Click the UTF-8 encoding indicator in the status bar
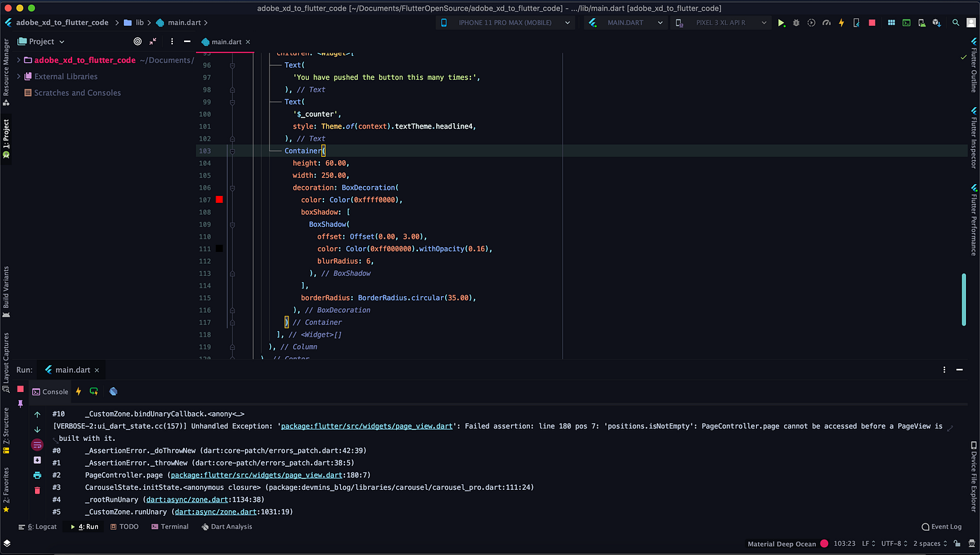This screenshot has width=980, height=555. [892, 543]
